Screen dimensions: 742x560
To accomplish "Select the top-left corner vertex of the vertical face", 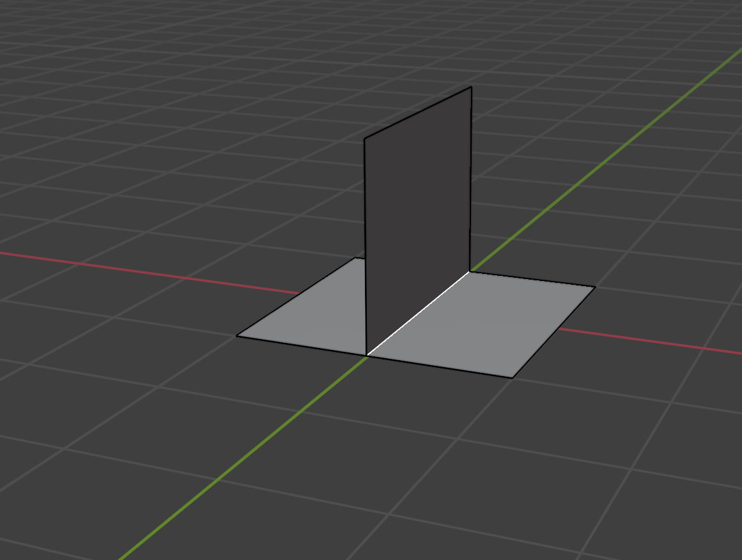I will 364,139.
